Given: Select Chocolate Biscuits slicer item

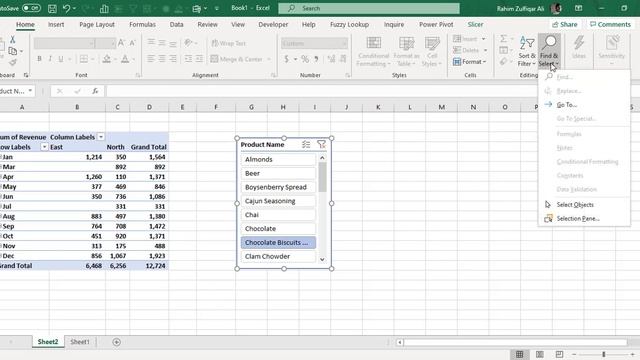Looking at the screenshot, I should [x=278, y=242].
